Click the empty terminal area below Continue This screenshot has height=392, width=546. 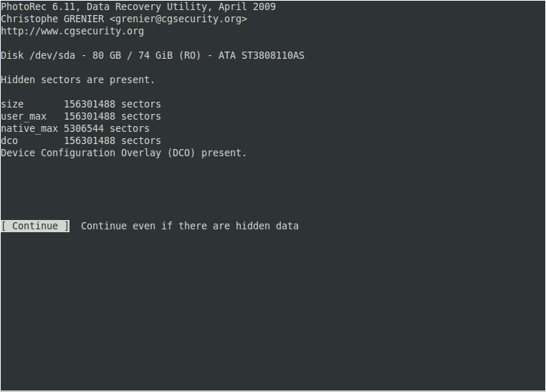coord(273,310)
